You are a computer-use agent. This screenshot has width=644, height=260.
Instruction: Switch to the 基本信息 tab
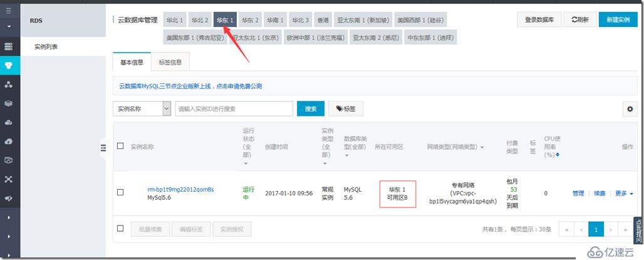[132, 63]
